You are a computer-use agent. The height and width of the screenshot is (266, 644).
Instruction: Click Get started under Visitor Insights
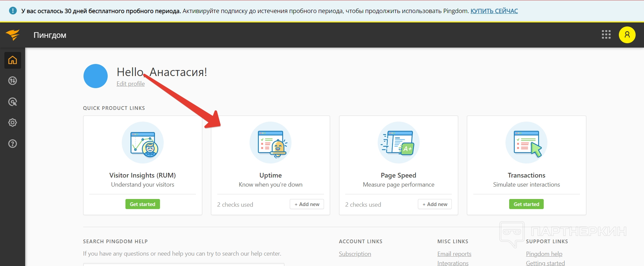pos(143,204)
